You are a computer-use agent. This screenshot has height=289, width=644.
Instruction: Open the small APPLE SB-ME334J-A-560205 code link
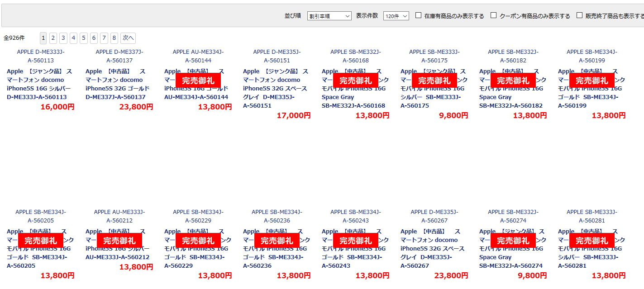41,216
